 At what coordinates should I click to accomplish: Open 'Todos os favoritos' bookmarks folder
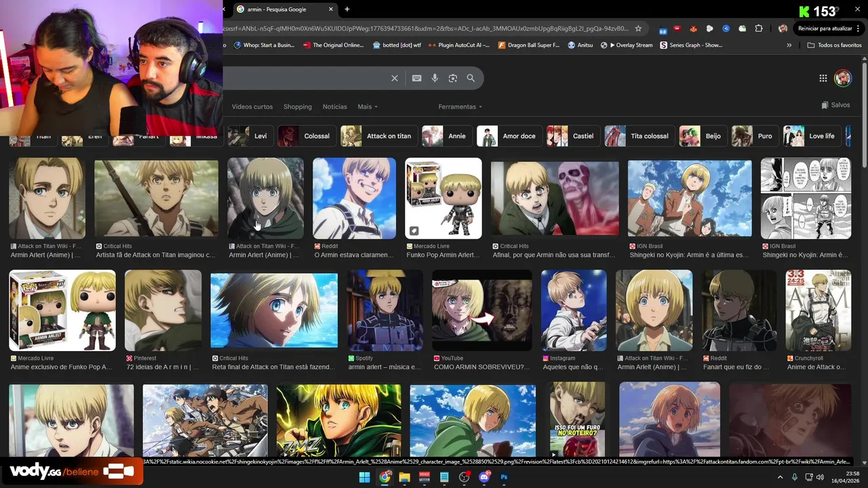tap(834, 45)
